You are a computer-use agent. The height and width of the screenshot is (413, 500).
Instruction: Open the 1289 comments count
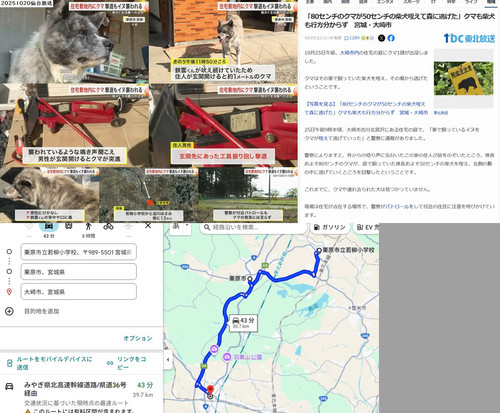352,38
